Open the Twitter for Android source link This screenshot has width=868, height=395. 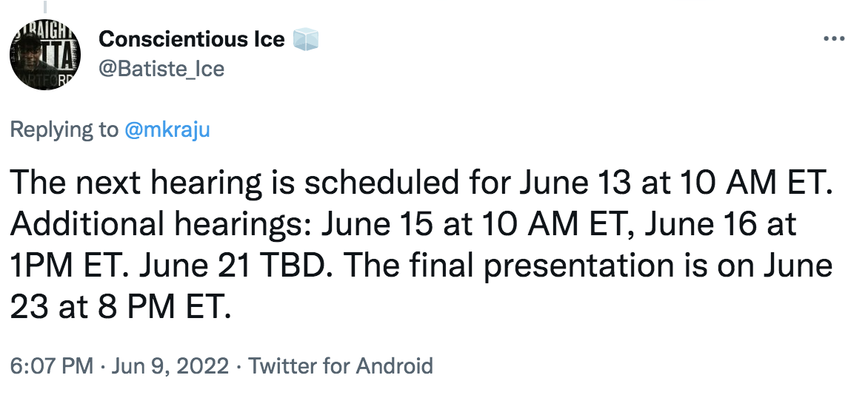click(x=340, y=365)
